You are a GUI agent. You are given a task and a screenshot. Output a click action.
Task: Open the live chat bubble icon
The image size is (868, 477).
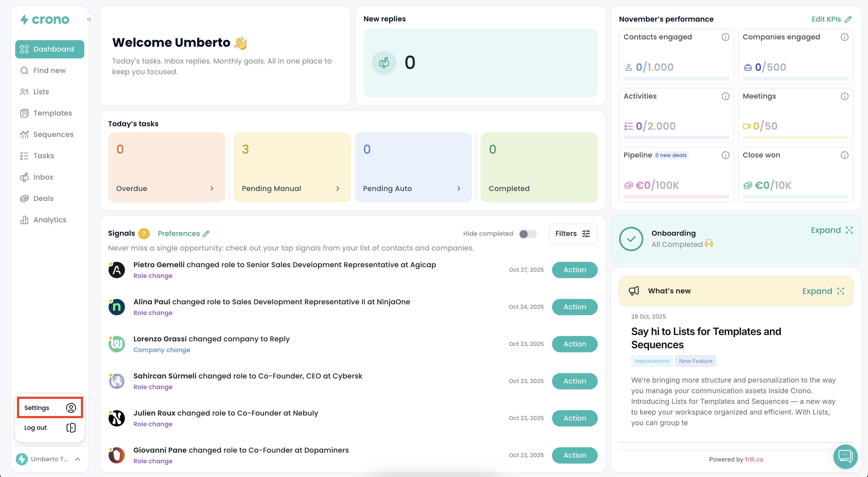(845, 456)
